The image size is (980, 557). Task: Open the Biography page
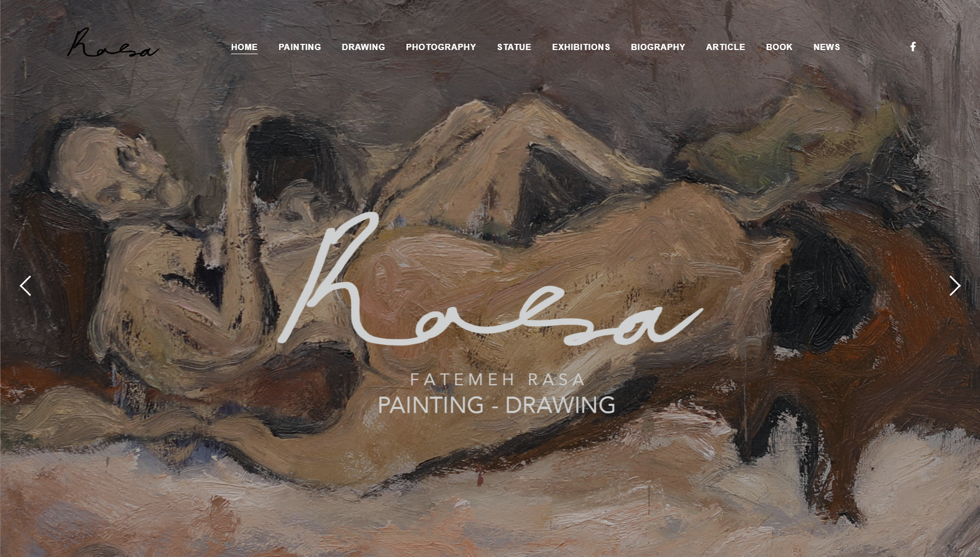pos(658,47)
